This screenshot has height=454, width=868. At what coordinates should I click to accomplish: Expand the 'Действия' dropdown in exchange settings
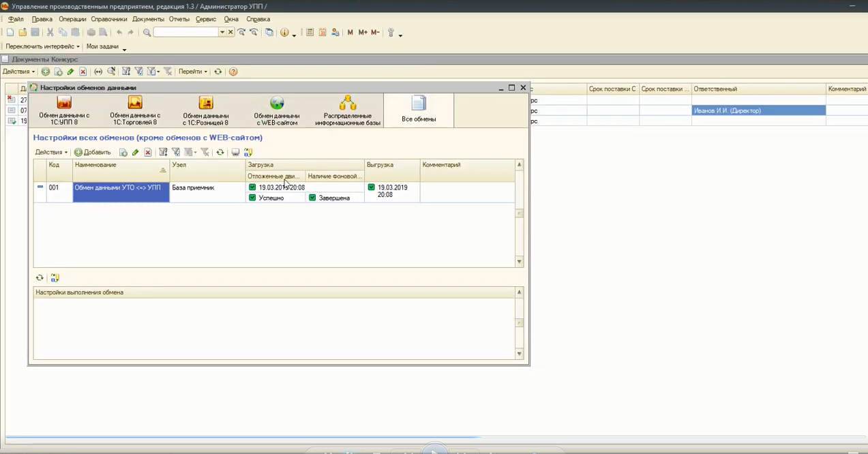[x=51, y=153]
